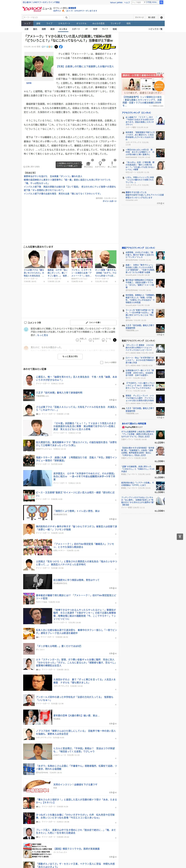The width and height of the screenshot is (186, 868).
Task: Open the ガキ使 浜田雅功 article
Action: click(85, 426)
